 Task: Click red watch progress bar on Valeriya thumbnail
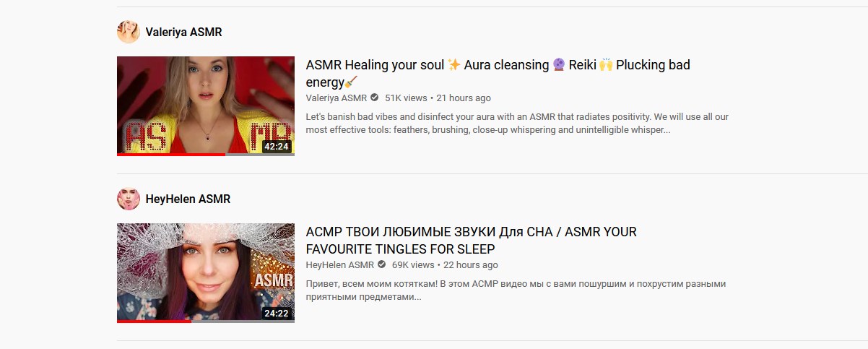click(171, 155)
